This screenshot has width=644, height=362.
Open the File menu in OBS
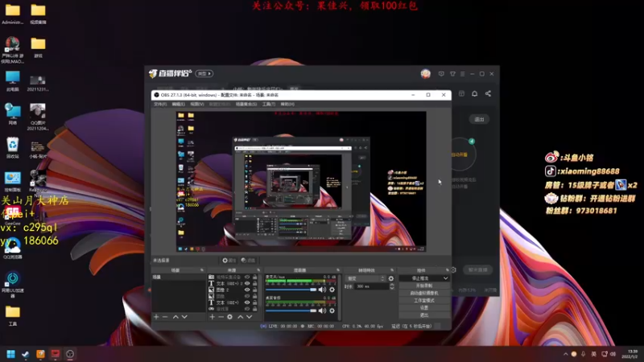(x=159, y=105)
